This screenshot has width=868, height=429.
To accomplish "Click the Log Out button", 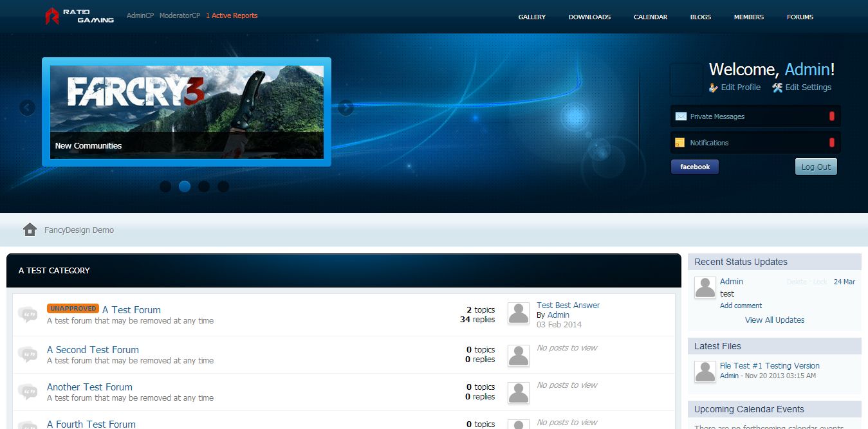I will (816, 167).
